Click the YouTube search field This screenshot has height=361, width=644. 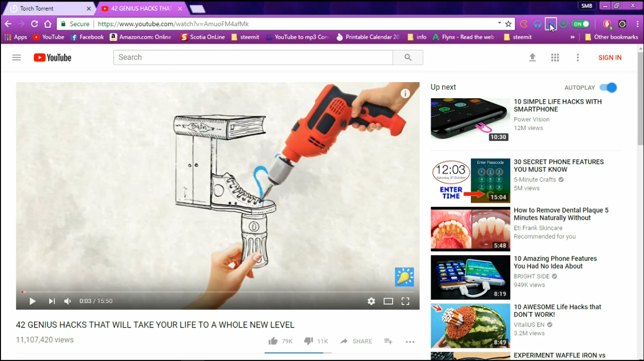253,57
